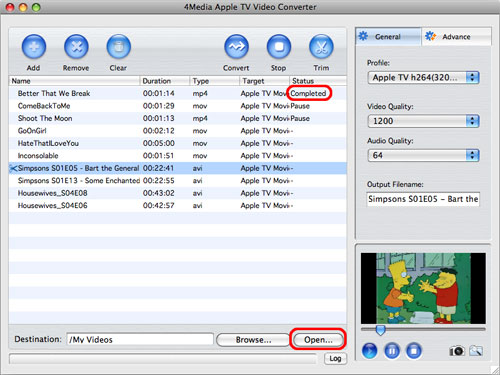The height and width of the screenshot is (375, 500).
Task: Start conversion with the Convert icon
Action: click(236, 47)
